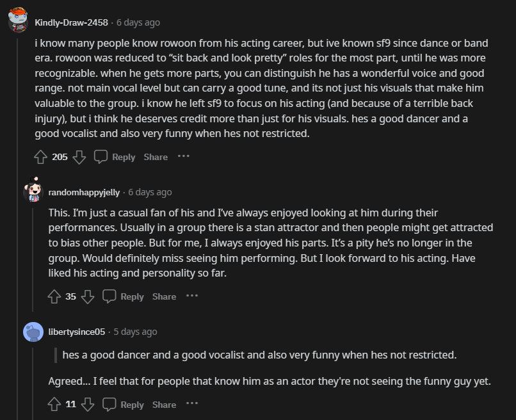
Task: Upvote randomhappyjelly's comment
Action: coord(54,296)
